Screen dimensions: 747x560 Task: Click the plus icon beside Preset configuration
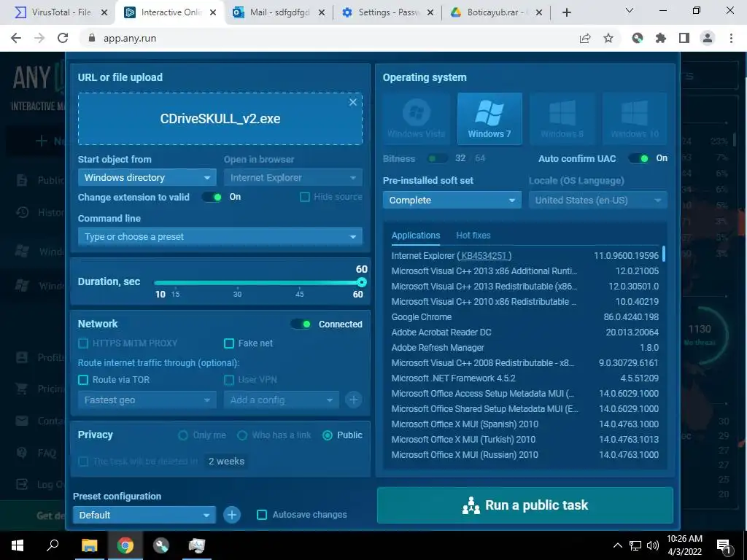[232, 515]
